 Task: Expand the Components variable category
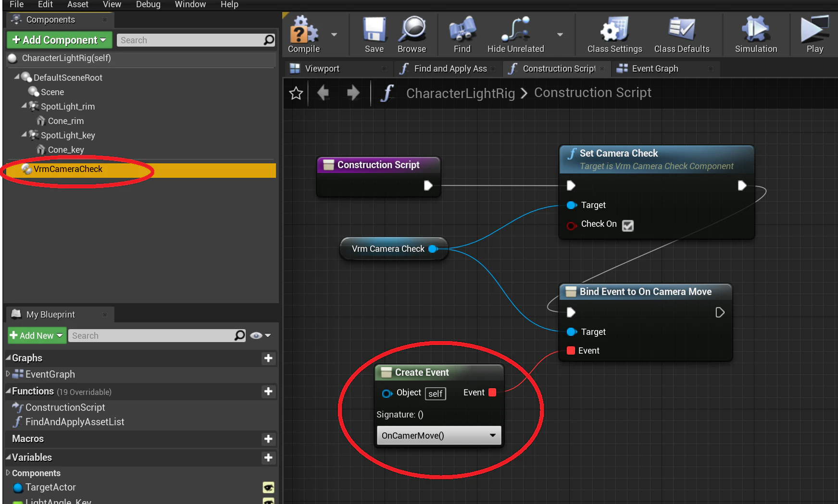click(8, 473)
